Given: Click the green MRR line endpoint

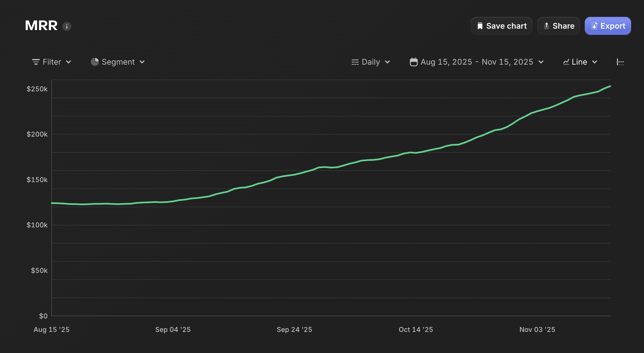Looking at the screenshot, I should tap(610, 86).
